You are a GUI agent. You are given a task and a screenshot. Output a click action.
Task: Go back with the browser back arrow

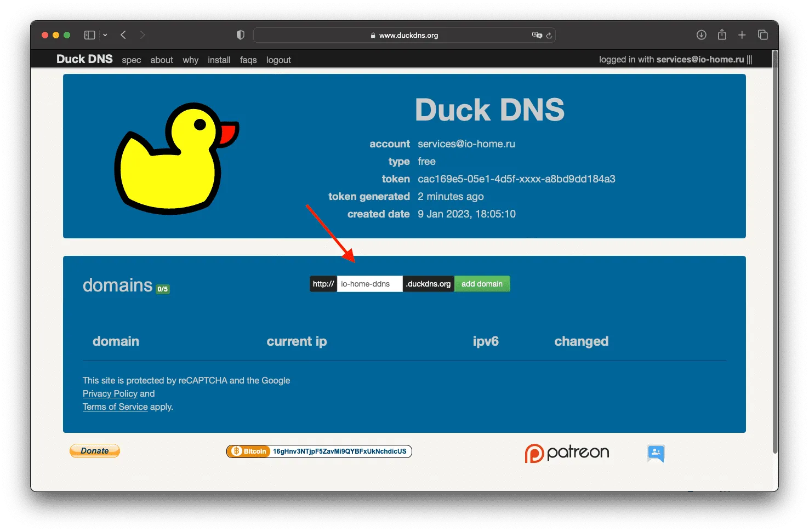(123, 35)
